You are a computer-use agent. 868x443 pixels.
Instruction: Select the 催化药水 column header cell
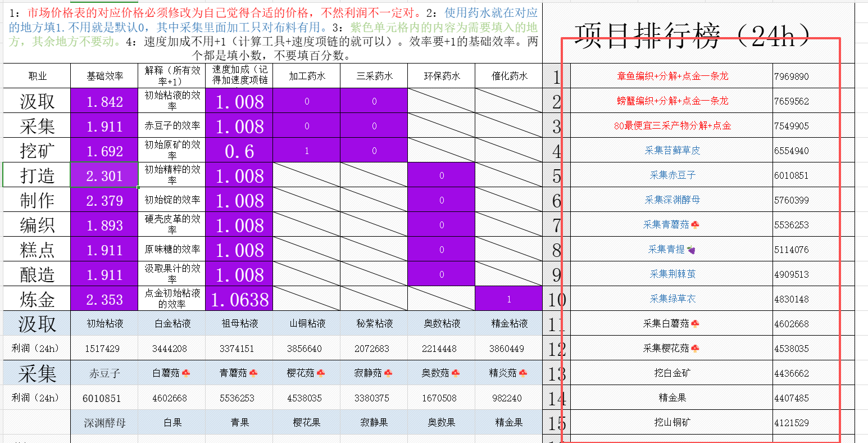point(508,76)
